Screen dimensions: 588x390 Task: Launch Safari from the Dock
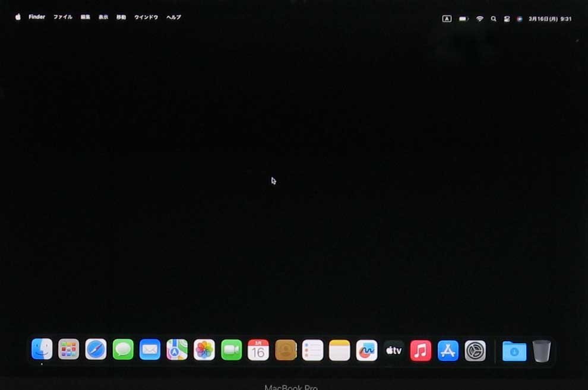[96, 349]
